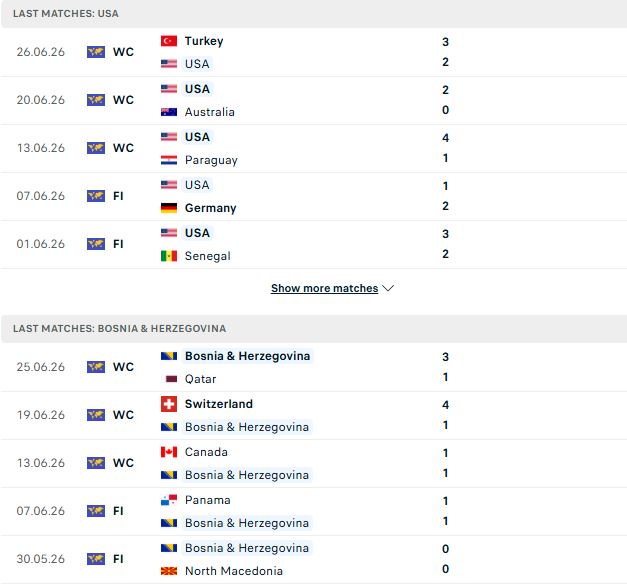The height and width of the screenshot is (586, 627).
Task: Click the Panama flag icon
Action: click(169, 500)
